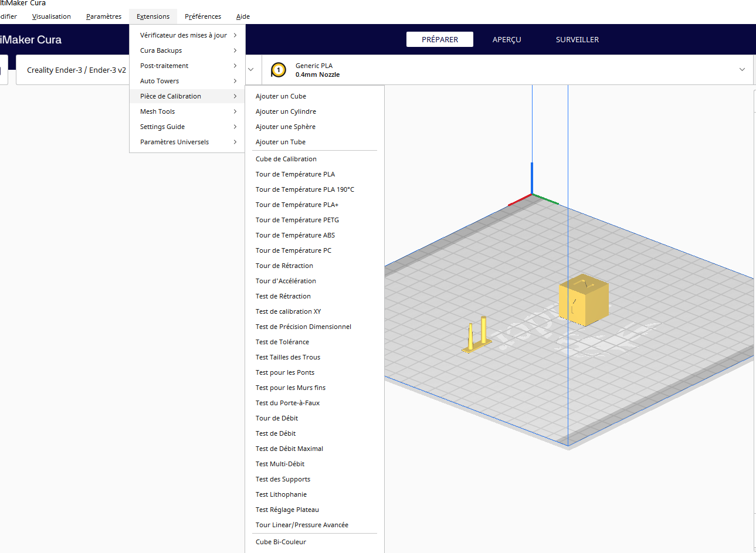Select Tour de Température PC
The height and width of the screenshot is (553, 756).
click(x=314, y=250)
